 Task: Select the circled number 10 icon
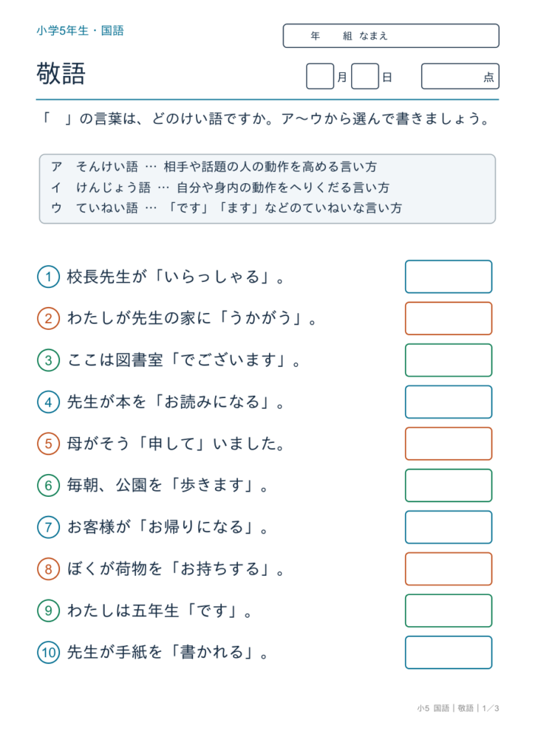pos(48,653)
